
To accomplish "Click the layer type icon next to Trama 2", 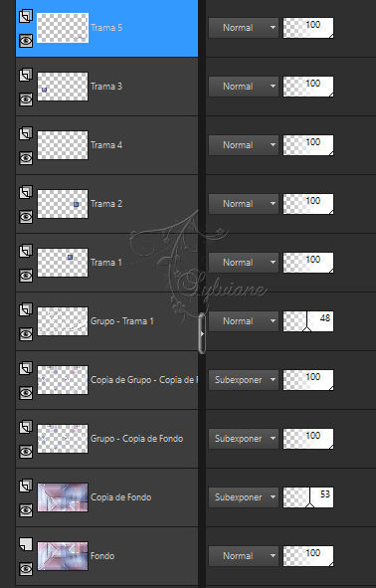I will 26,192.
